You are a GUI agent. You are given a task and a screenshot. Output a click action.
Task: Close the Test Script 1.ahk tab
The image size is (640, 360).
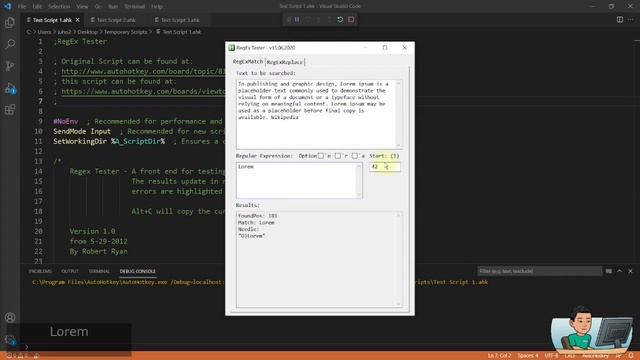(x=78, y=20)
